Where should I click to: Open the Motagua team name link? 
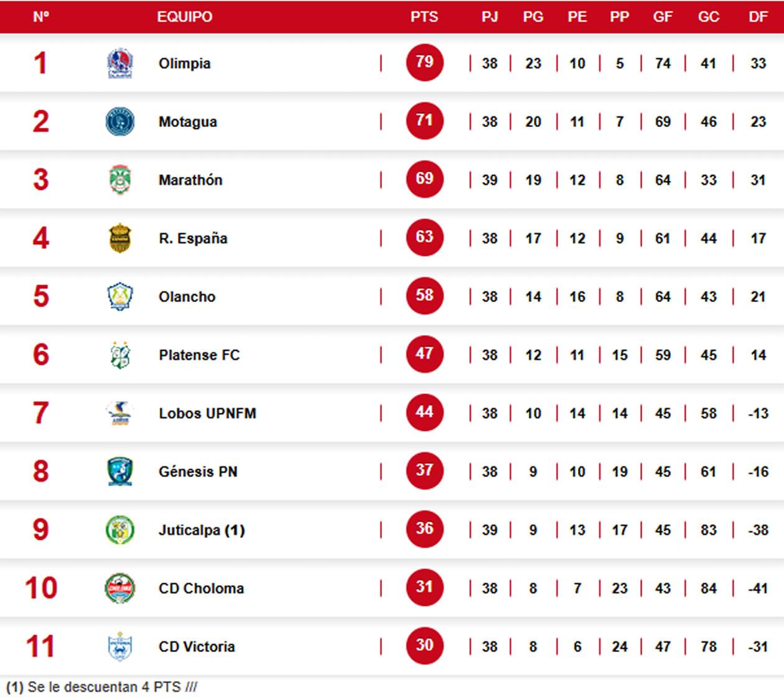188,121
